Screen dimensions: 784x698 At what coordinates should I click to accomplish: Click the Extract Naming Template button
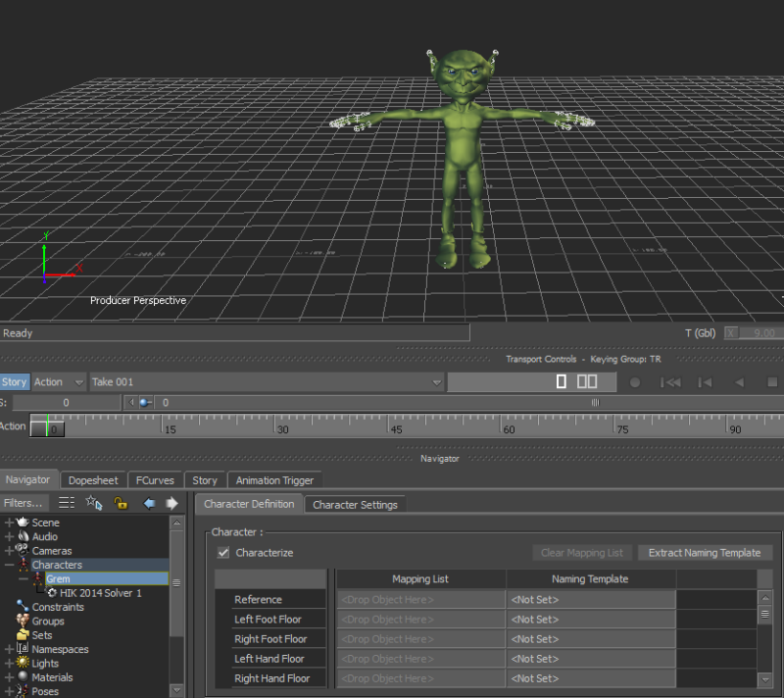tap(704, 553)
